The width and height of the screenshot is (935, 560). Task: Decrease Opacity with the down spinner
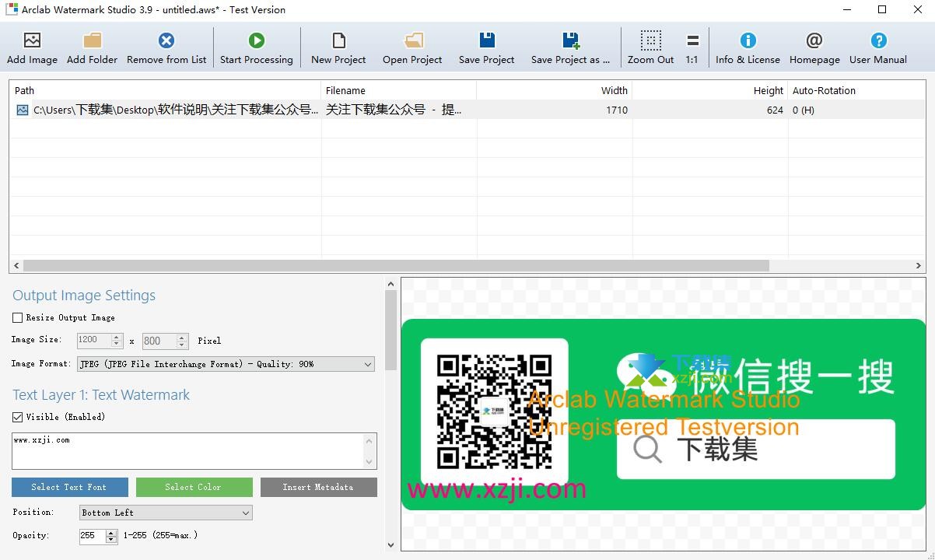coord(111,540)
